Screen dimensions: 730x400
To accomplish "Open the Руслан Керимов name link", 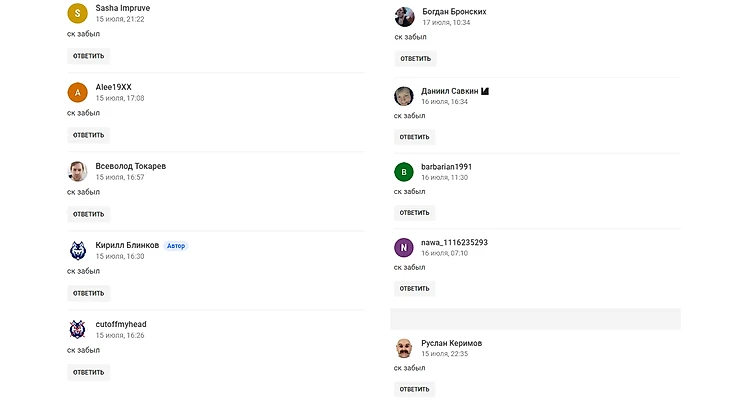I will coord(452,343).
